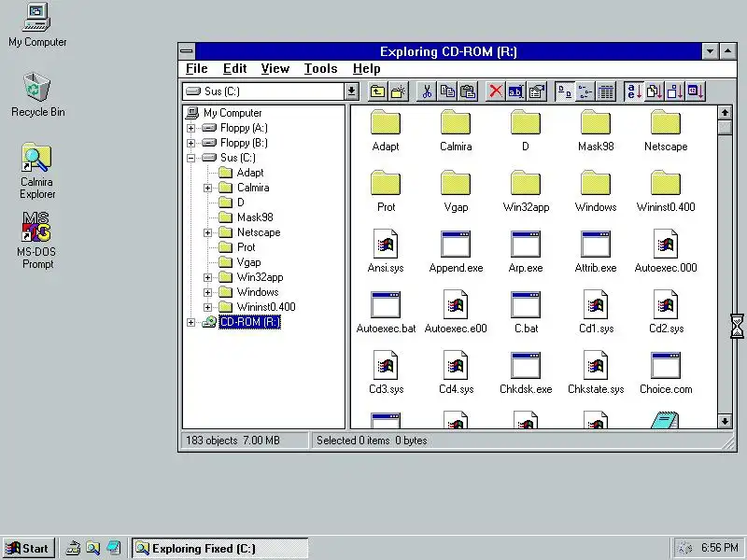Select Mask98 in the folder tree
The height and width of the screenshot is (560, 747).
tap(255, 217)
